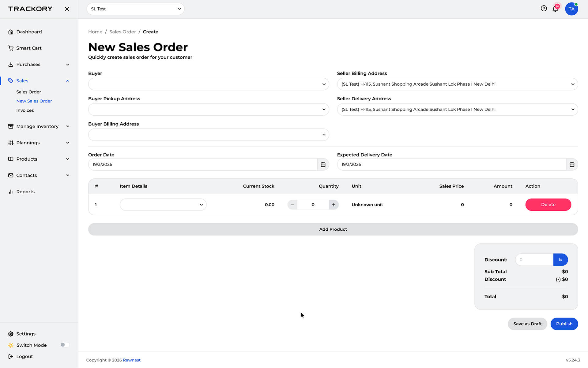Decrease quantity with minus button
The width and height of the screenshot is (588, 368).
292,205
